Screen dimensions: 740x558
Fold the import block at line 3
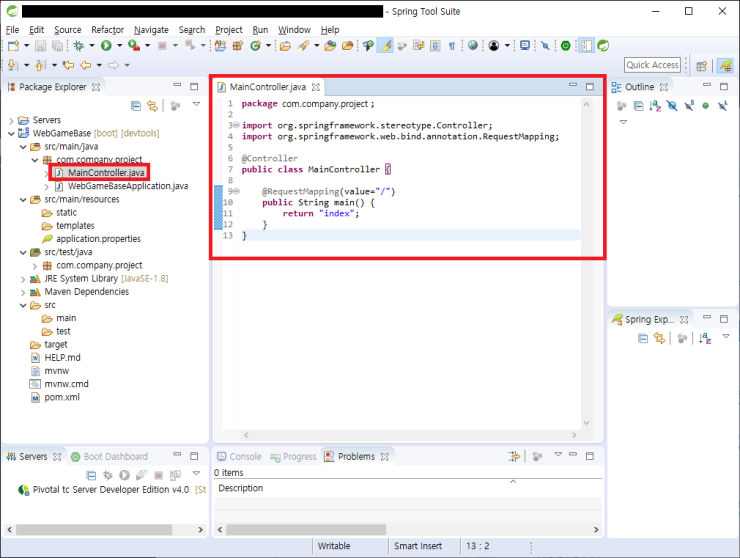[234, 125]
